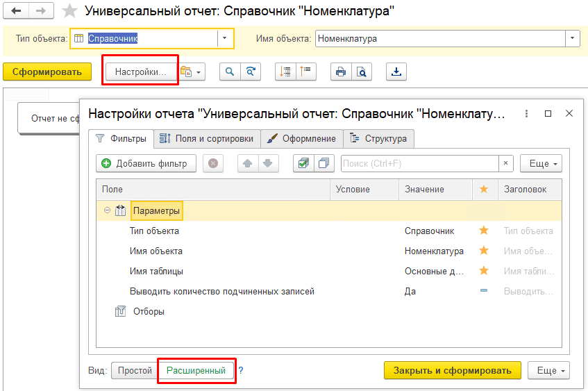Collapse the Параметры tree group
This screenshot has width=588, height=391.
tap(107, 210)
